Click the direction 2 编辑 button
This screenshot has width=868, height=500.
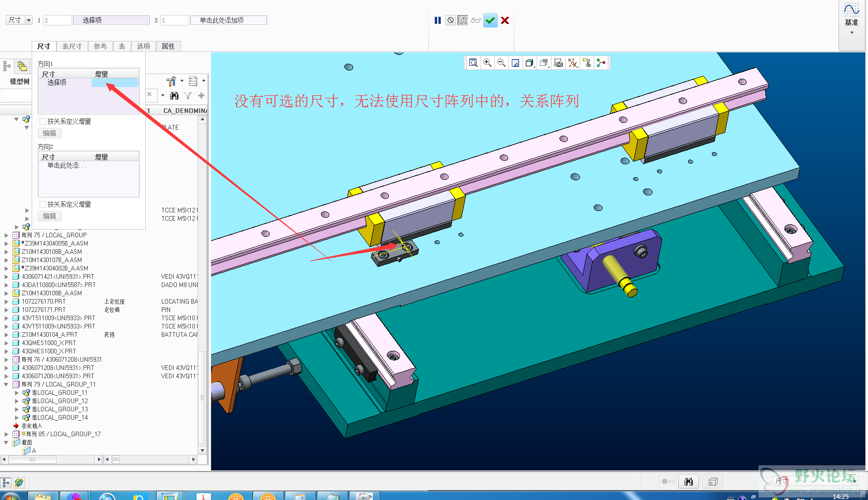click(x=50, y=216)
